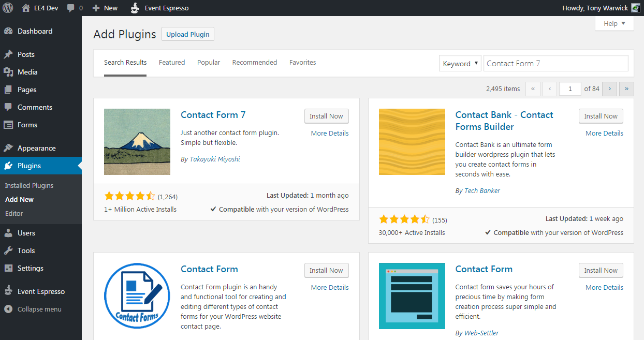Viewport: 644px width, 340px height.
Task: Open author link Web-Settler
Action: click(481, 333)
